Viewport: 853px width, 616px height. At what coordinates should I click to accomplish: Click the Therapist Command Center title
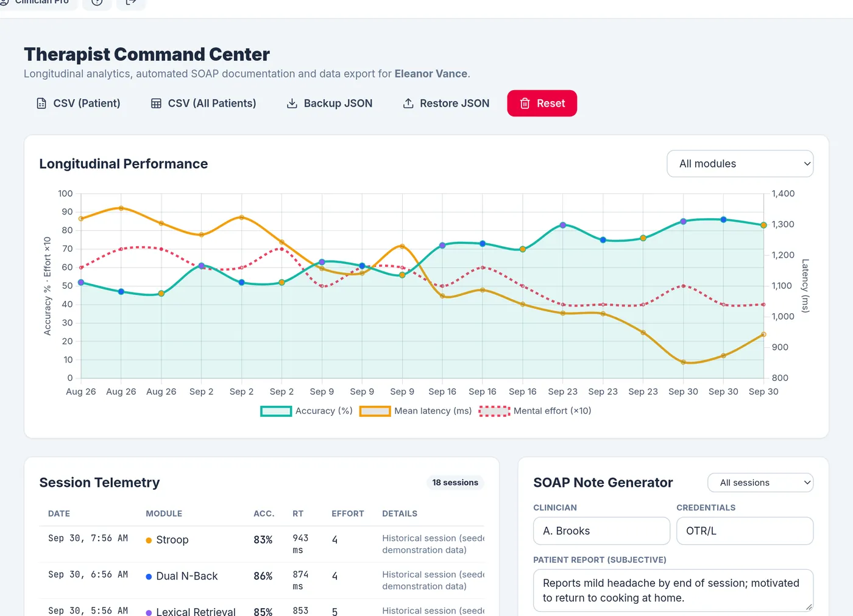click(x=147, y=54)
